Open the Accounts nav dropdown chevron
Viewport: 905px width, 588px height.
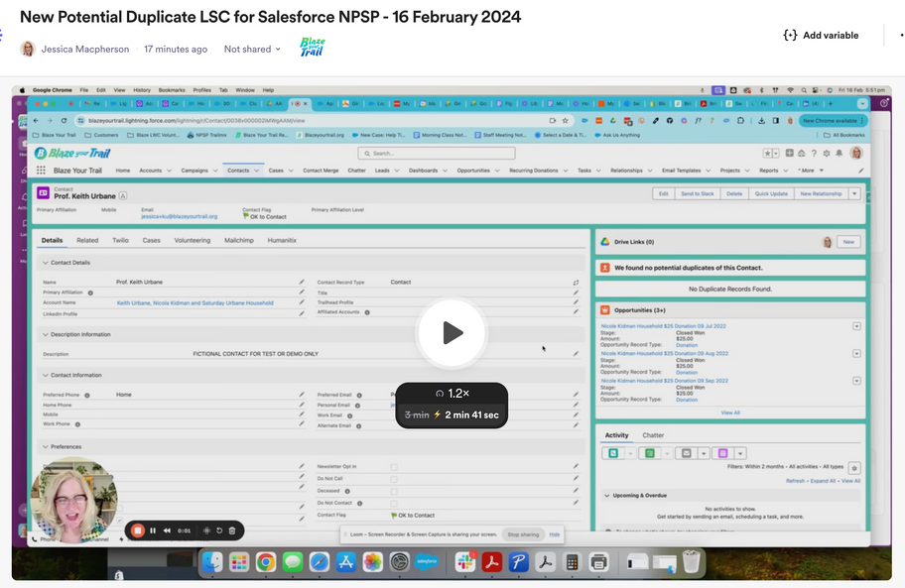point(169,171)
